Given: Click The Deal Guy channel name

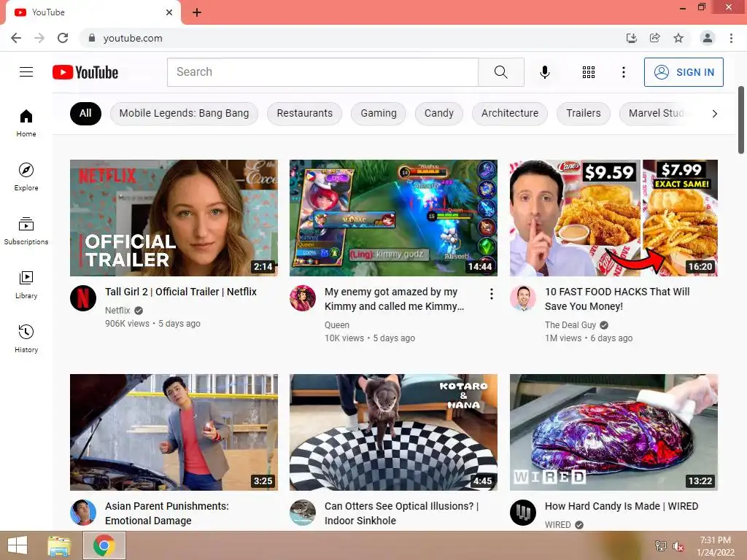Looking at the screenshot, I should coord(570,325).
